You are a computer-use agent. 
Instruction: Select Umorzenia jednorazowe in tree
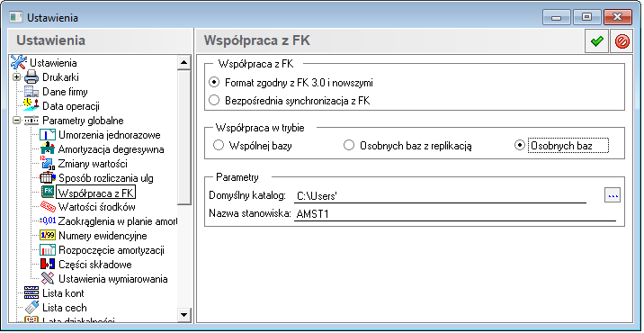pos(109,135)
